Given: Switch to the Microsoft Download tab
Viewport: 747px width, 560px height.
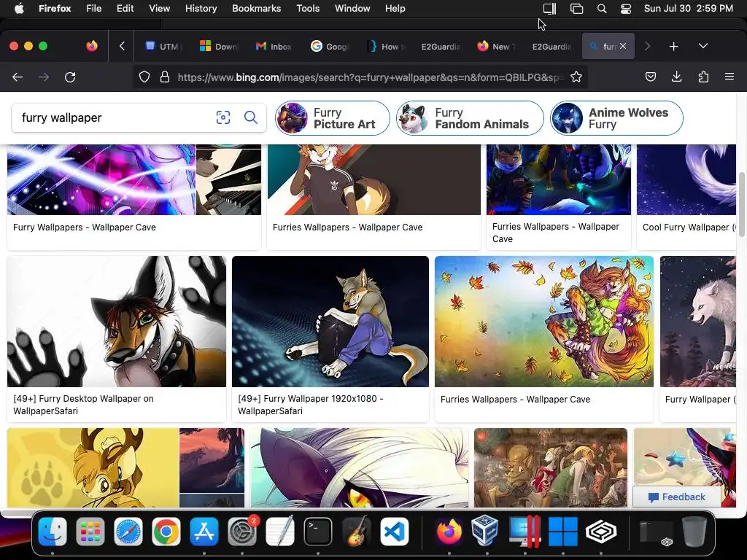Looking at the screenshot, I should [x=219, y=47].
